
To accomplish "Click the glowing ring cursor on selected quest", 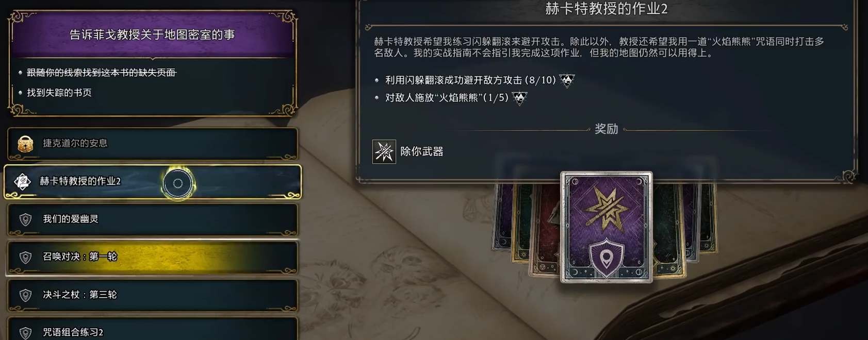I will click(x=178, y=183).
